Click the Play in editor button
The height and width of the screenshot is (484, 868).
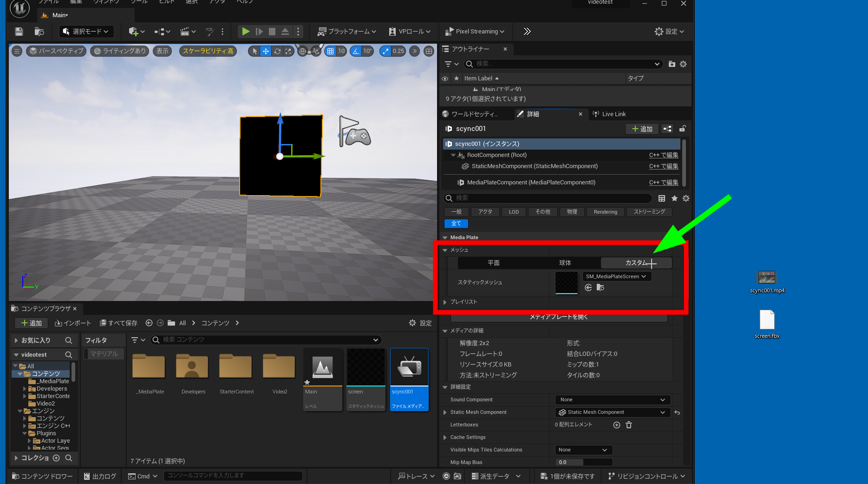click(x=246, y=32)
